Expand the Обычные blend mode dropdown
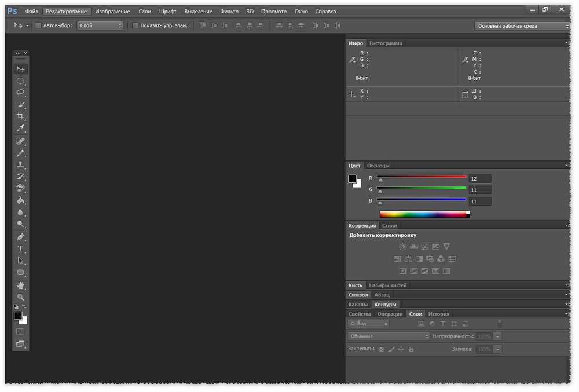The width and height of the screenshot is (579, 392). [x=389, y=336]
